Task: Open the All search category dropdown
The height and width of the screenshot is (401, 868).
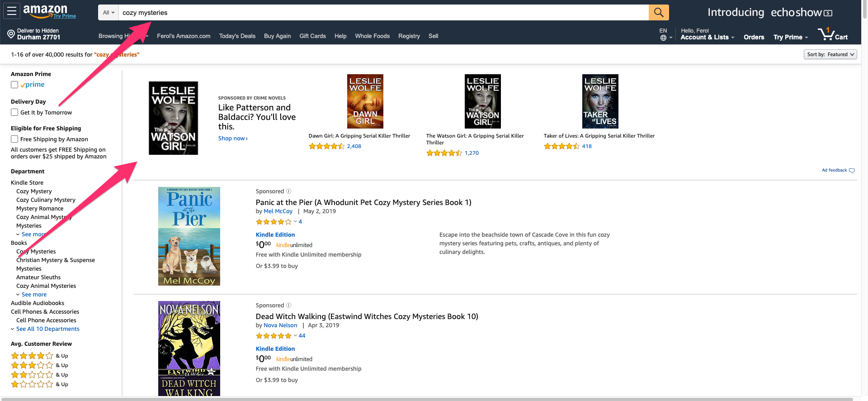Action: [108, 13]
